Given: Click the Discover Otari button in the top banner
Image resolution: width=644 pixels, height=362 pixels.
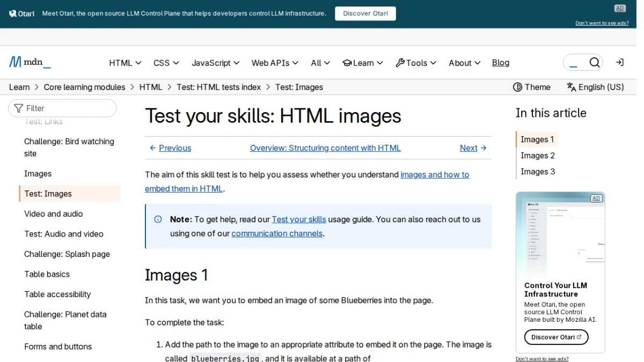Looking at the screenshot, I should tap(365, 13).
